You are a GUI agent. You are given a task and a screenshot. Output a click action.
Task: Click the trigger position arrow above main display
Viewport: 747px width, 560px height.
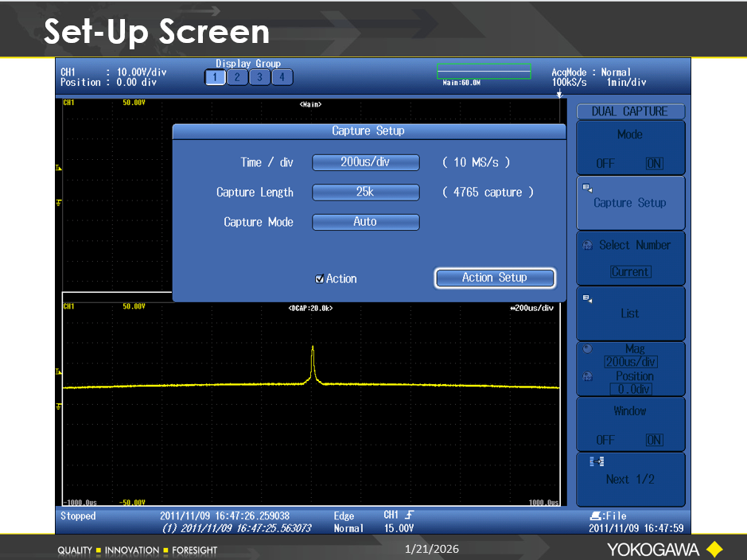[558, 95]
